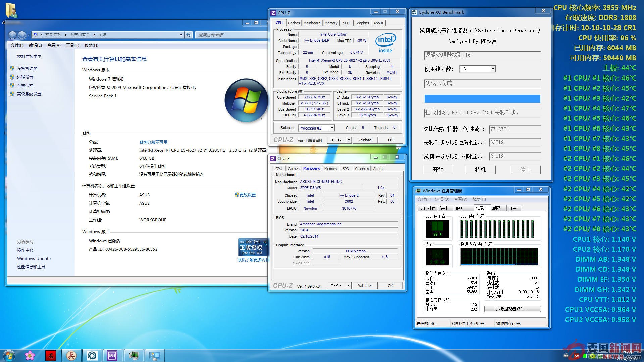Click the 更改设置 link
This screenshot has width=644, height=362.
pyautogui.click(x=247, y=195)
